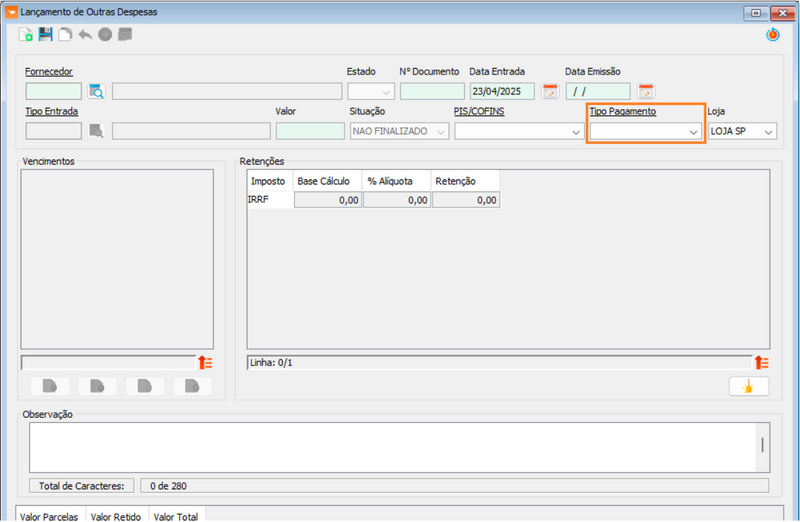The width and height of the screenshot is (800, 522).
Task: Click the Observação scrollbar
Action: click(x=762, y=445)
